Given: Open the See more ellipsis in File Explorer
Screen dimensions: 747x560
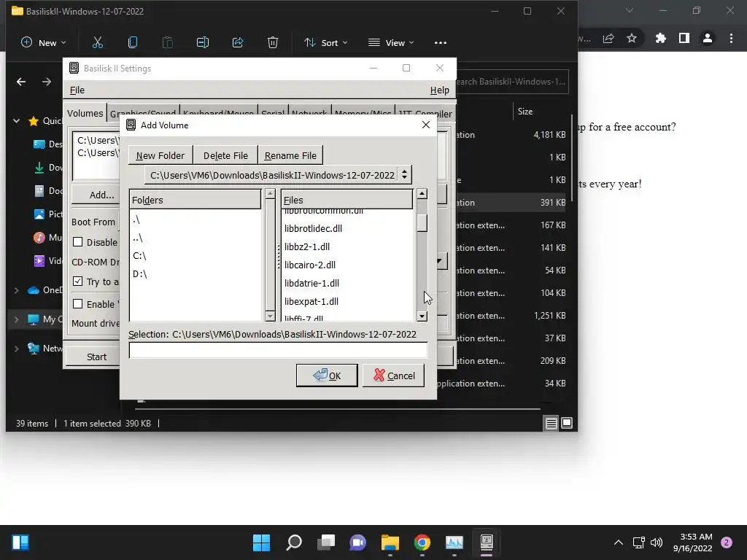Looking at the screenshot, I should click(x=441, y=42).
